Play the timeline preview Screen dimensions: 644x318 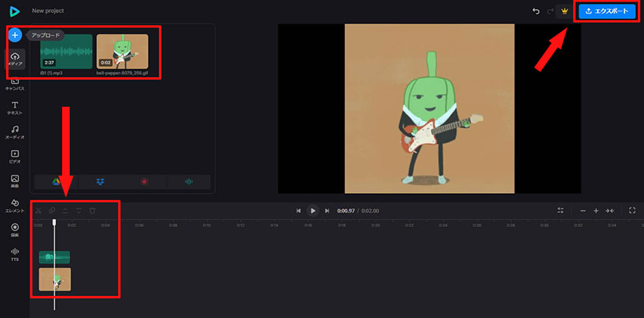click(x=312, y=210)
